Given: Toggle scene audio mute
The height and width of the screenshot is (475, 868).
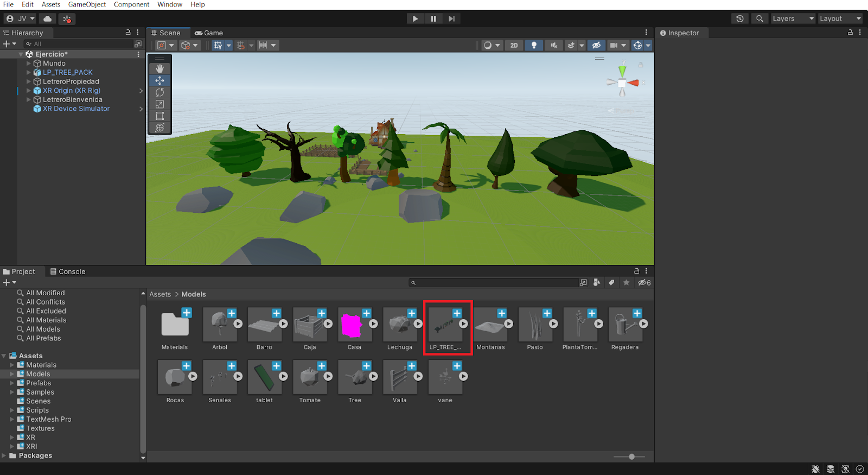Looking at the screenshot, I should 553,45.
